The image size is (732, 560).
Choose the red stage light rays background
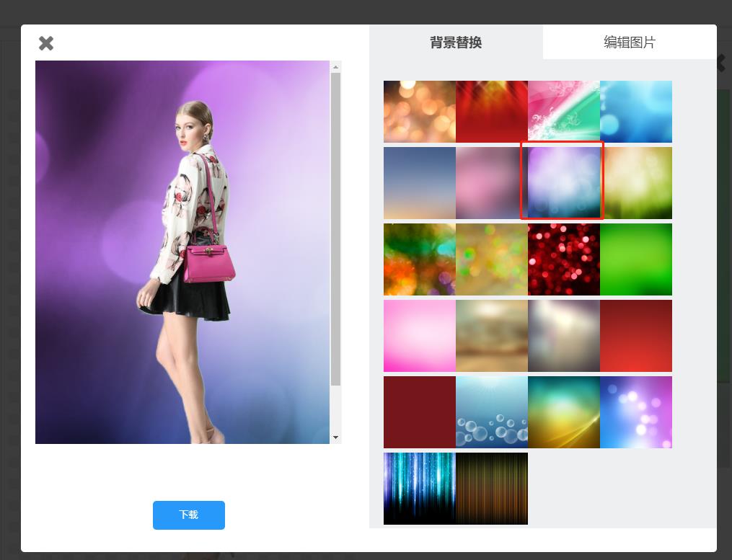492,112
